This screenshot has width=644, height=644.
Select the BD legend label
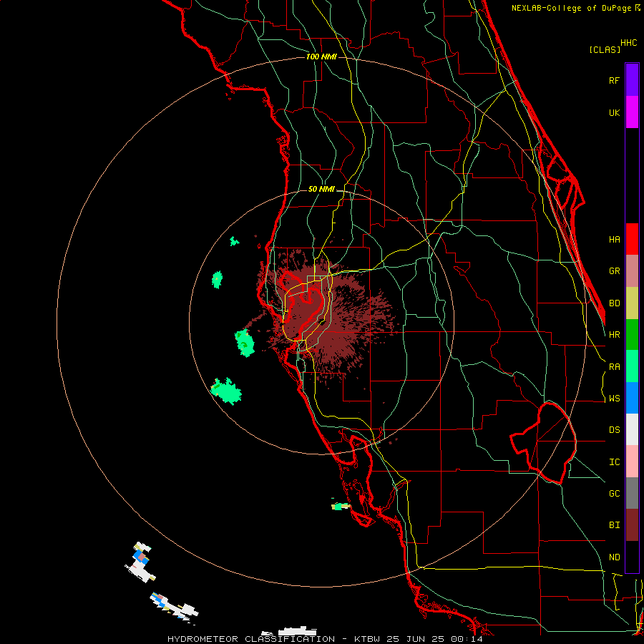[x=614, y=303]
